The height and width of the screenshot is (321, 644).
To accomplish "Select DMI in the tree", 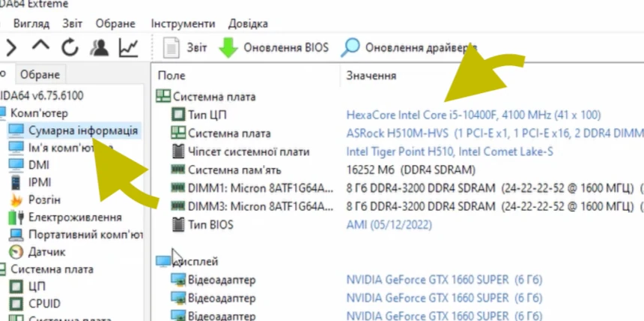I will [x=39, y=165].
